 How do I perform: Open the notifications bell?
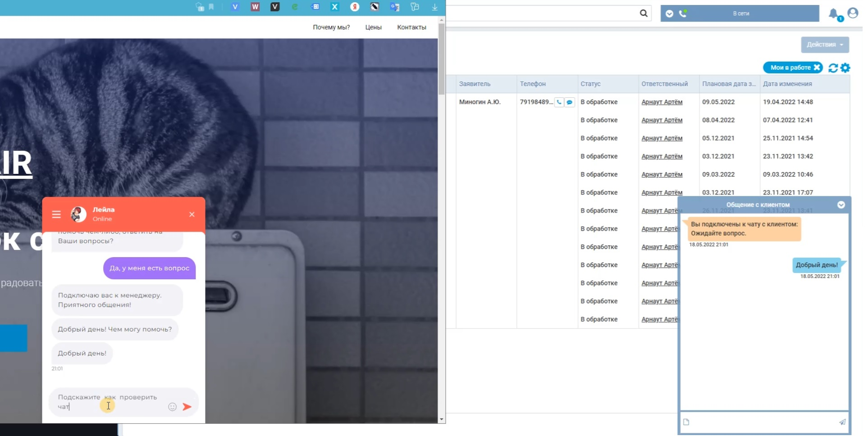point(834,14)
